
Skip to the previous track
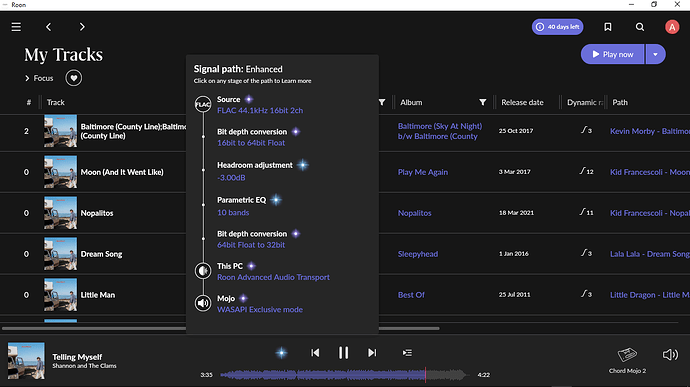click(315, 353)
